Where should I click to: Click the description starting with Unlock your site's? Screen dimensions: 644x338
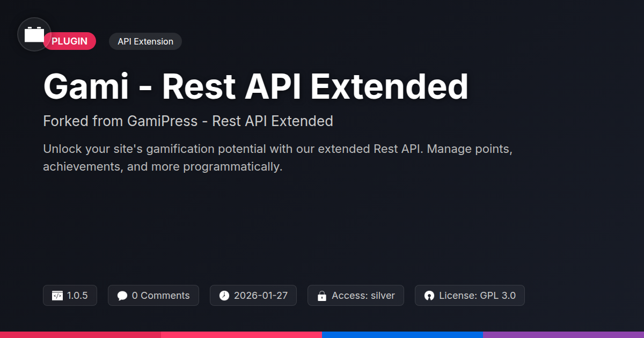[x=277, y=158]
